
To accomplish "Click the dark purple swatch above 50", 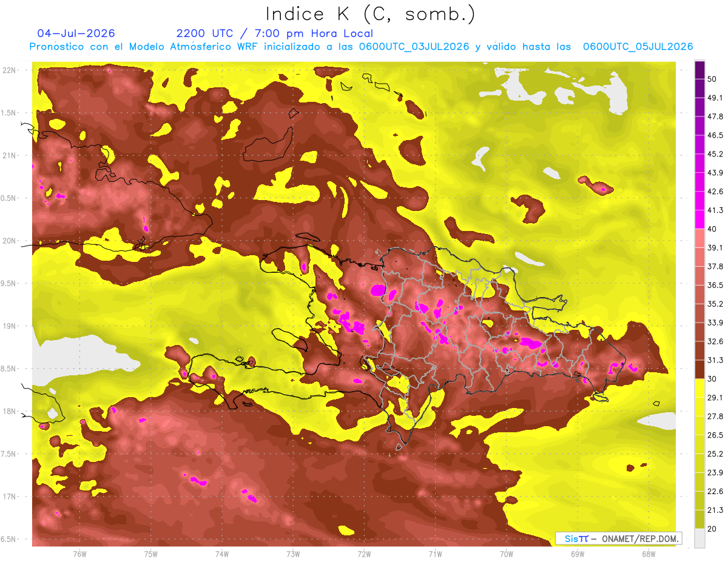I will coord(699,70).
